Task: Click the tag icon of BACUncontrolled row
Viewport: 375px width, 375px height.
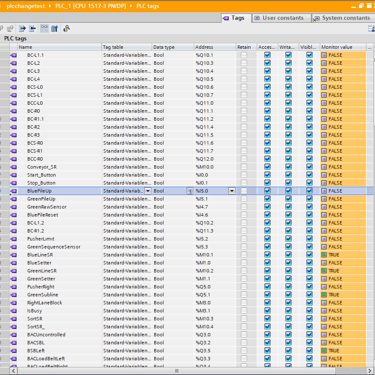Action: (x=14, y=335)
